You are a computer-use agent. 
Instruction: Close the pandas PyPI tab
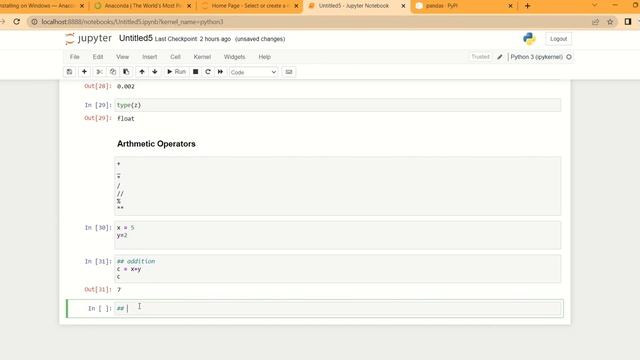510,6
